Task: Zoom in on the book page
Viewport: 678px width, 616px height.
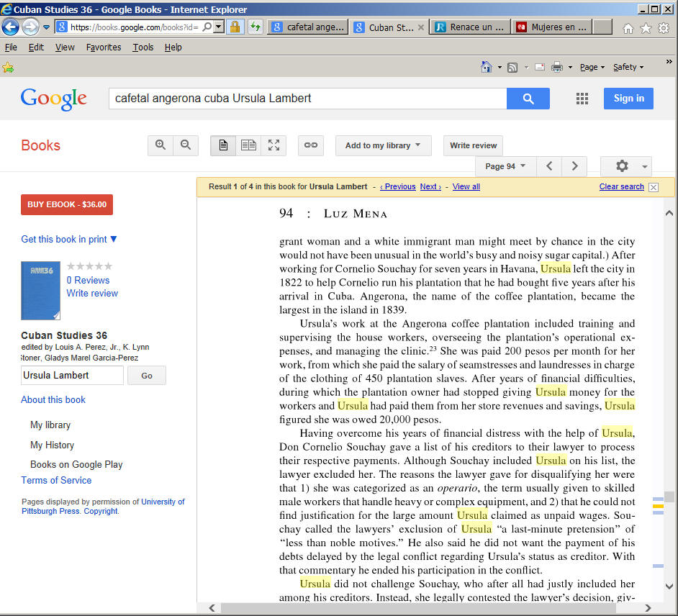Action: (161, 145)
